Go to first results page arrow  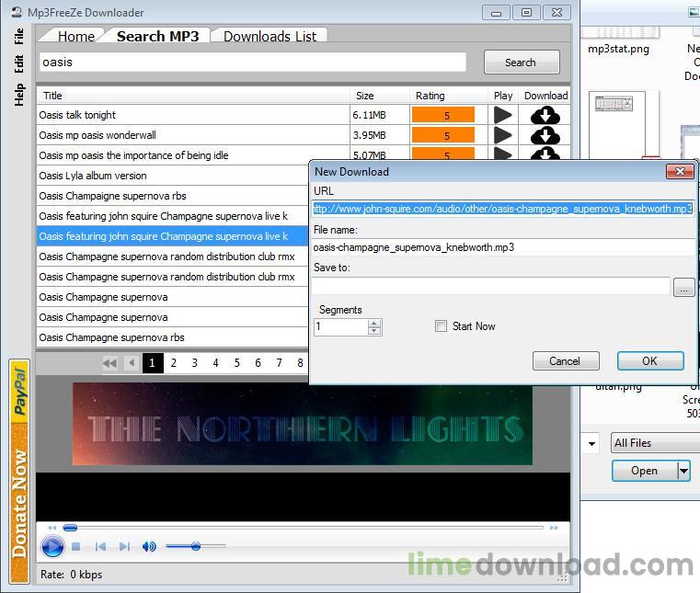(109, 363)
